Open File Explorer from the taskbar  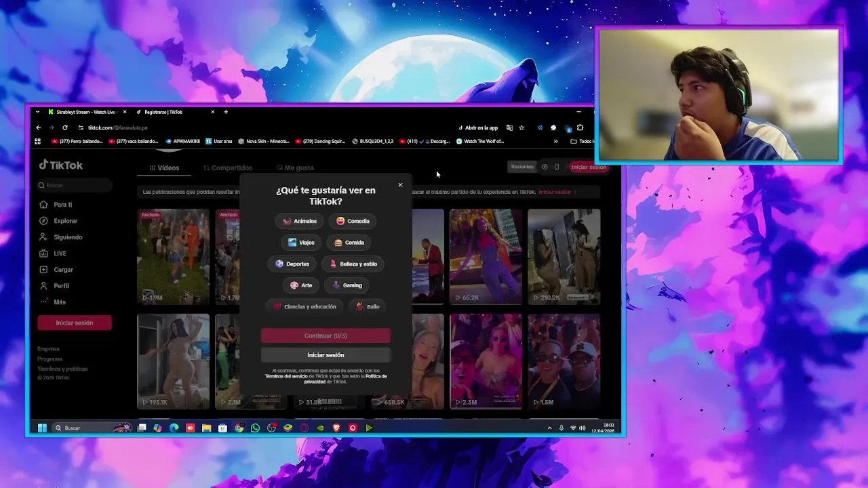(206, 428)
